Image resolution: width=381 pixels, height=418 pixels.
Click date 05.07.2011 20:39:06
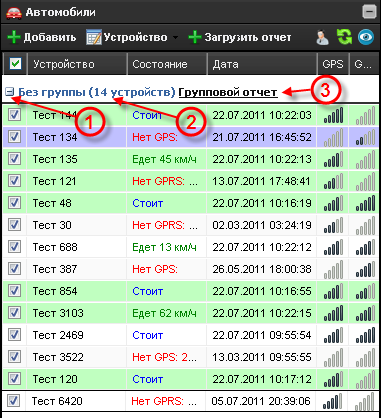click(x=261, y=401)
